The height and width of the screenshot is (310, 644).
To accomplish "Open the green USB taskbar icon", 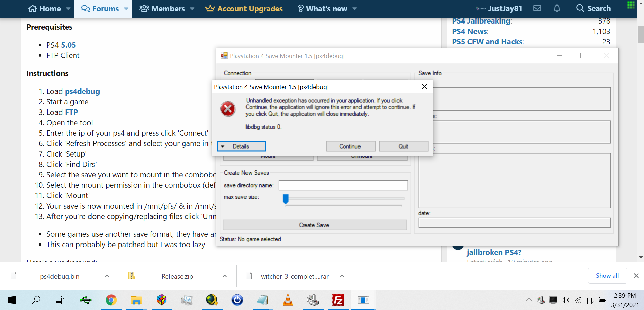I will [86, 300].
